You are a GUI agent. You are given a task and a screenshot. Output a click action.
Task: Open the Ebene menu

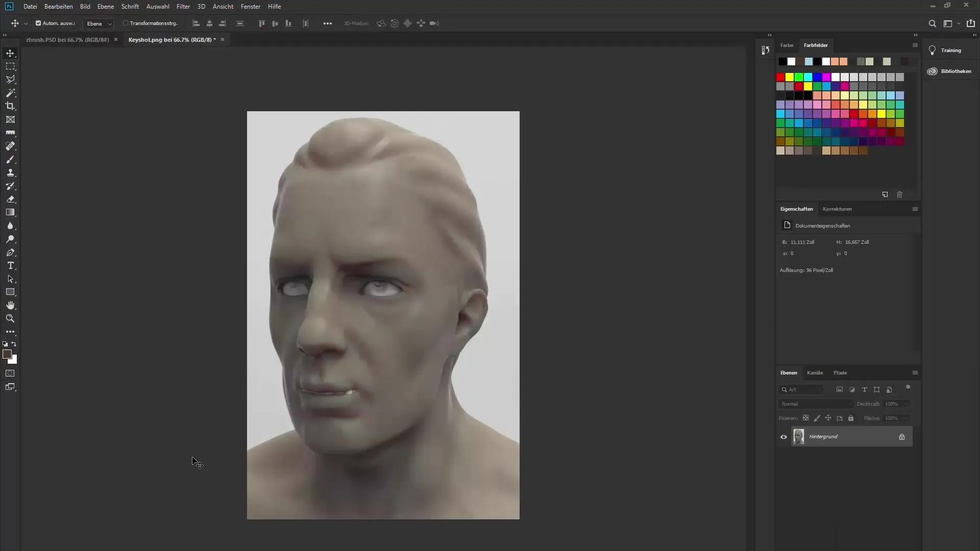coord(106,7)
